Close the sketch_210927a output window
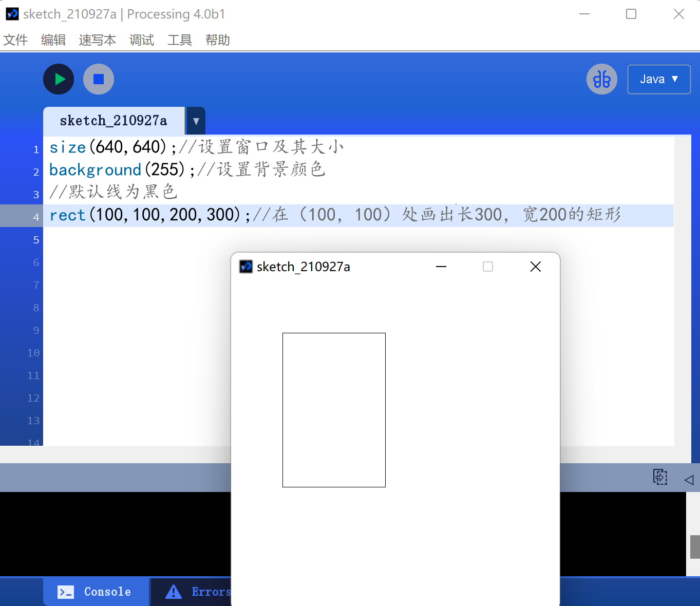The image size is (700, 606). tap(536, 267)
